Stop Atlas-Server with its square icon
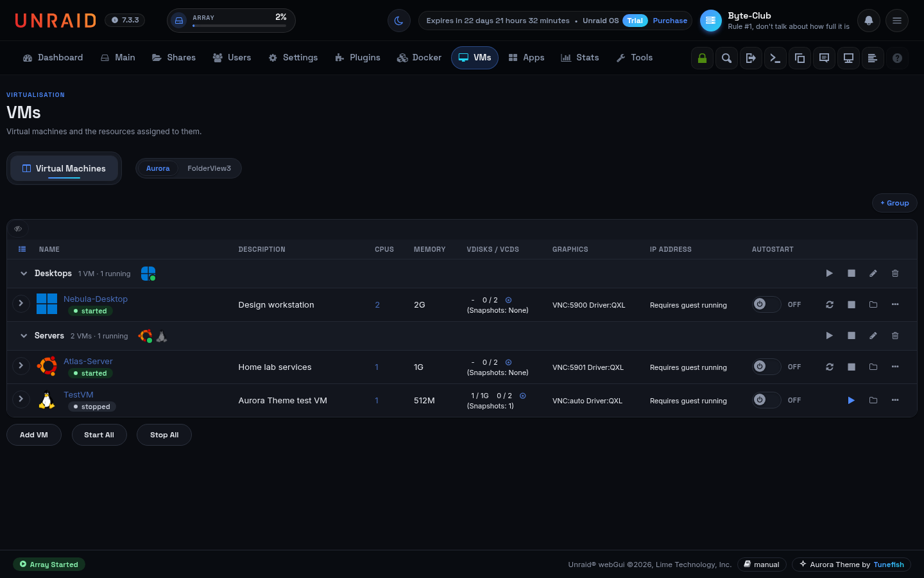The height and width of the screenshot is (578, 924). [x=851, y=367]
